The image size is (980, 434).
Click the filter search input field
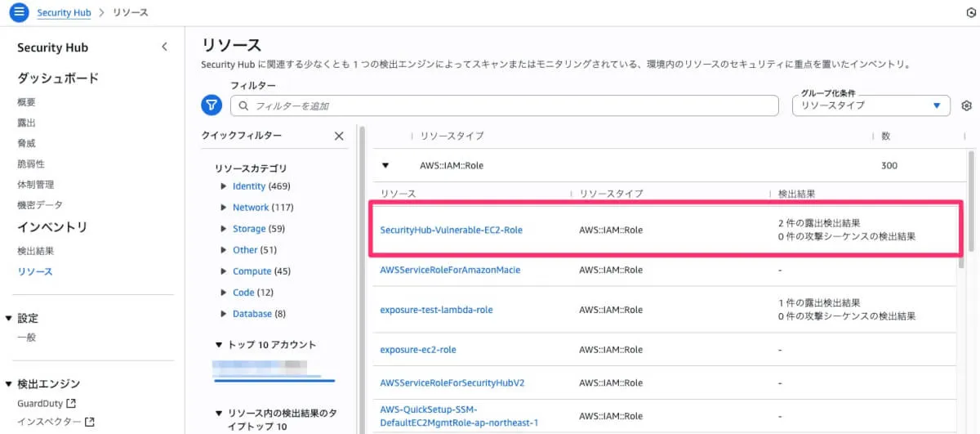click(506, 106)
